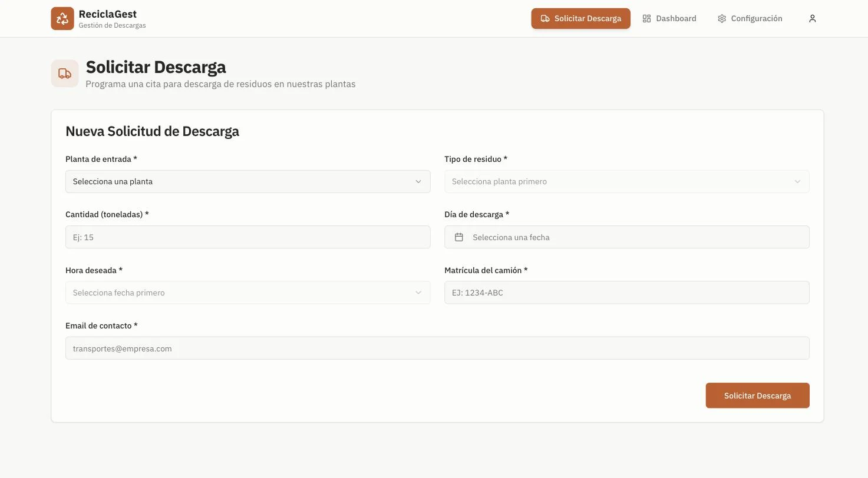This screenshot has width=868, height=478.
Task: Expand the Tipo de residuo dropdown
Action: tap(627, 181)
